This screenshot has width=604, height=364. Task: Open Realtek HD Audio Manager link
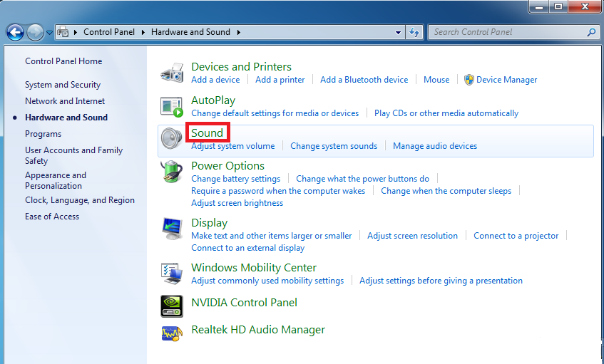(258, 330)
